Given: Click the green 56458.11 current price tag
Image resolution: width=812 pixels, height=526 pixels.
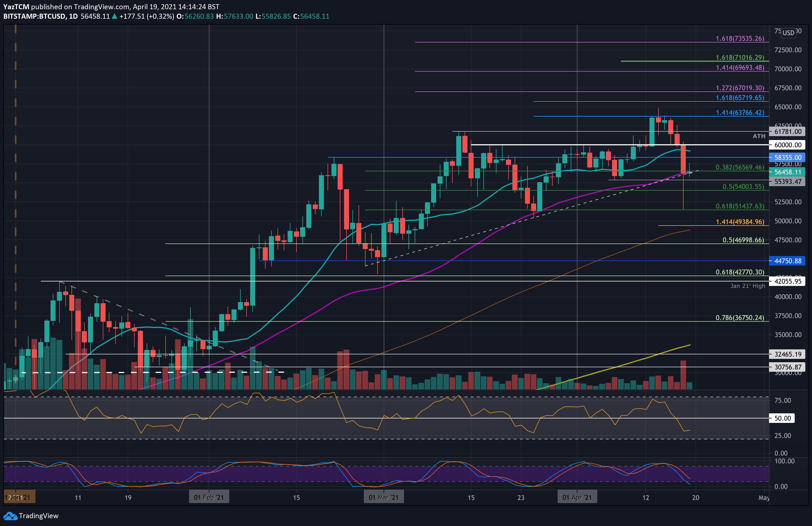Looking at the screenshot, I should point(787,172).
